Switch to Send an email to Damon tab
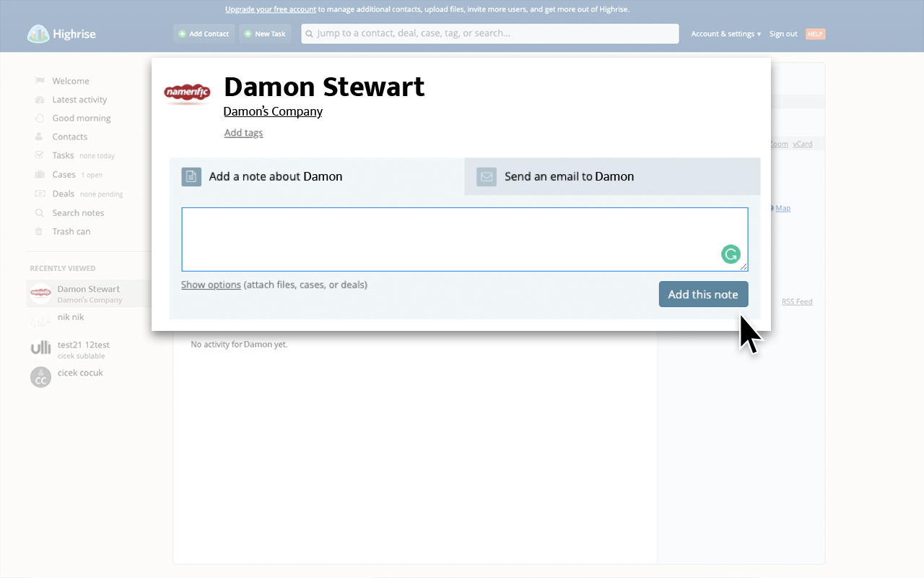This screenshot has height=578, width=924. coord(569,176)
